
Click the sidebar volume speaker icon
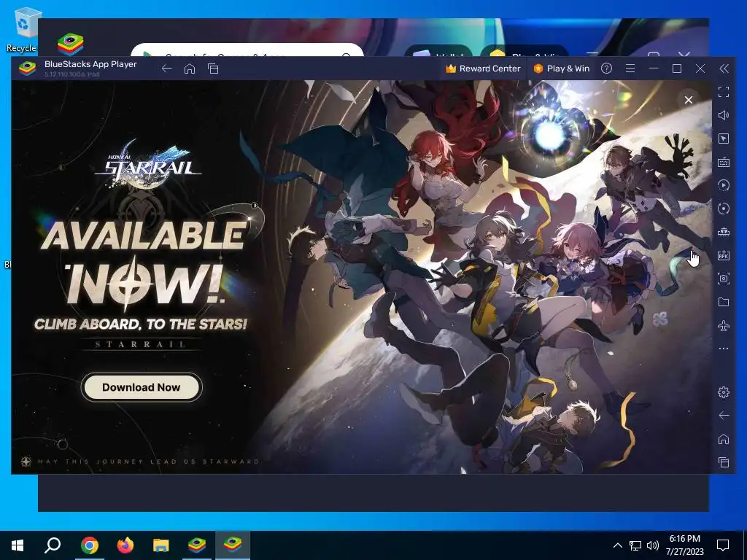pyautogui.click(x=724, y=115)
